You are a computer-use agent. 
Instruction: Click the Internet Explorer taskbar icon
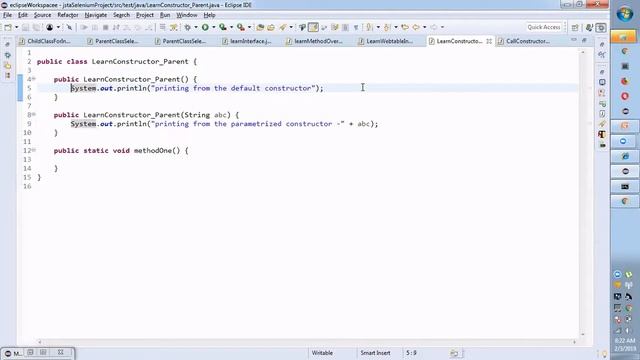pyautogui.click(x=624, y=156)
